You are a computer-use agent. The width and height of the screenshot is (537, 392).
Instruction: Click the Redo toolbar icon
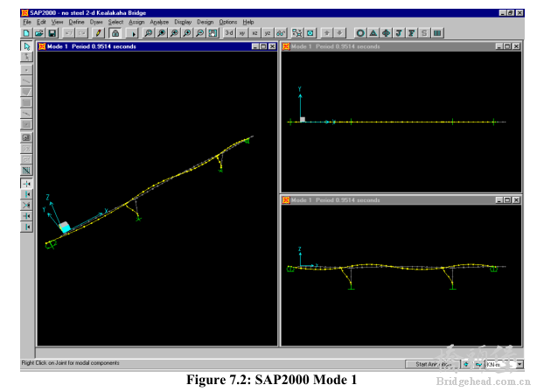82,33
